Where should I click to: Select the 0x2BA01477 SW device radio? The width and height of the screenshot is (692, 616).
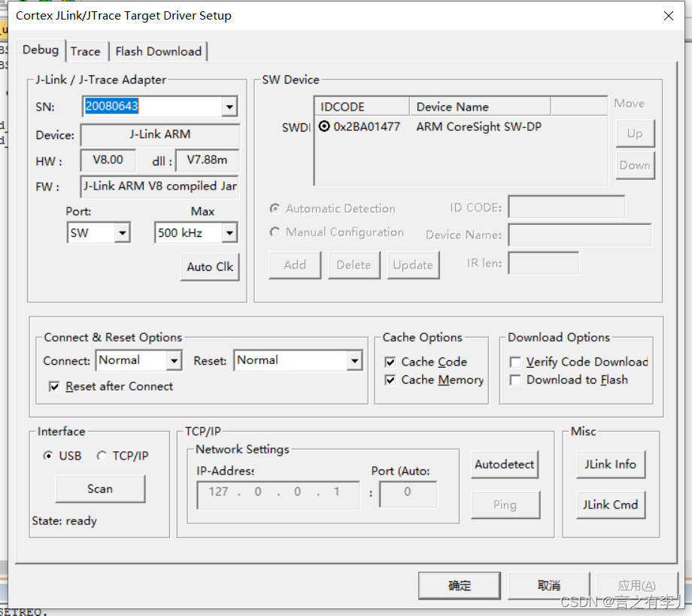click(x=324, y=126)
